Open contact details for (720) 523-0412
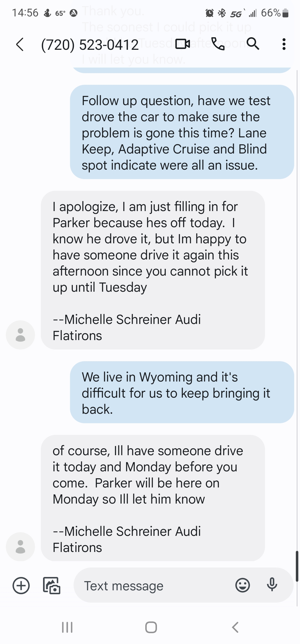This screenshot has width=300, height=644. [x=90, y=45]
